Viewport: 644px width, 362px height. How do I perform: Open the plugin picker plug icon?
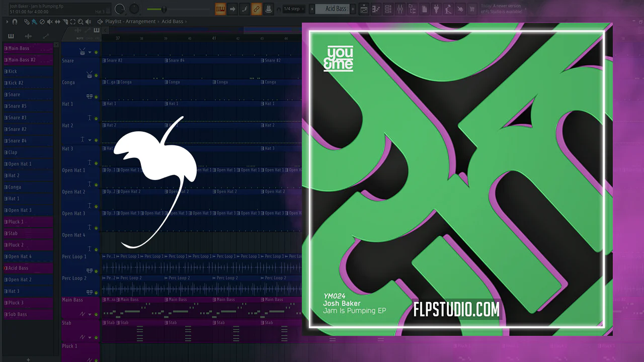pyautogui.click(x=436, y=9)
